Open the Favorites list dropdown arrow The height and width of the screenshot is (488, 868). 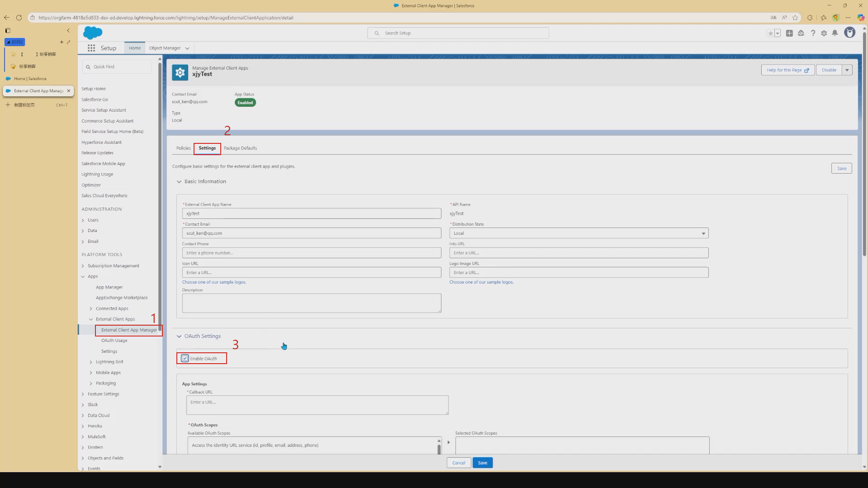pos(778,33)
